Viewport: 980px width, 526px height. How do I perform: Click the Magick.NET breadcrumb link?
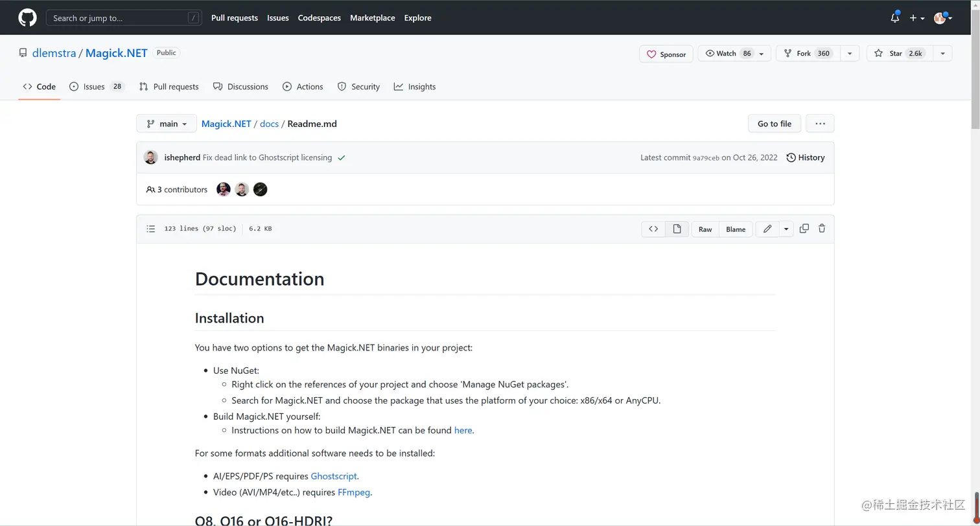[x=226, y=124]
